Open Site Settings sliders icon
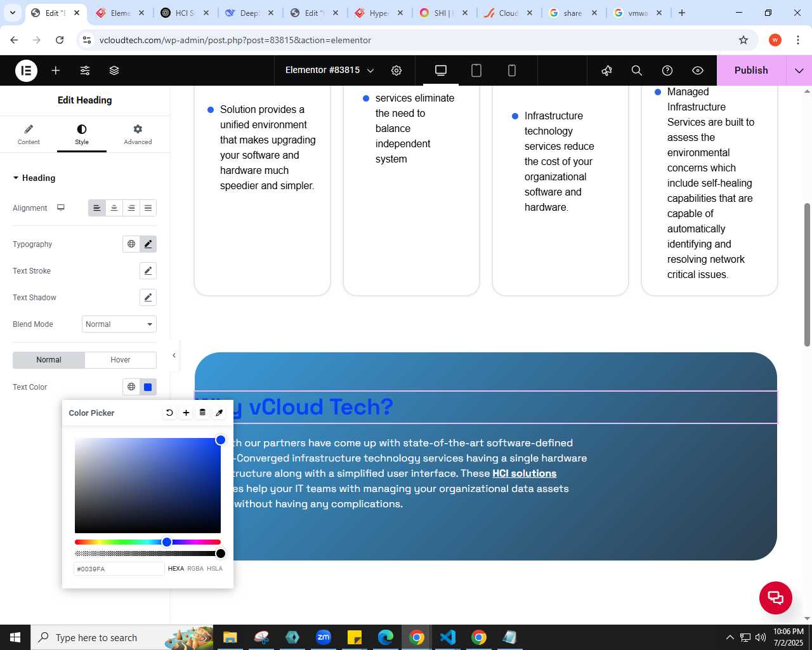The image size is (812, 650). (85, 70)
